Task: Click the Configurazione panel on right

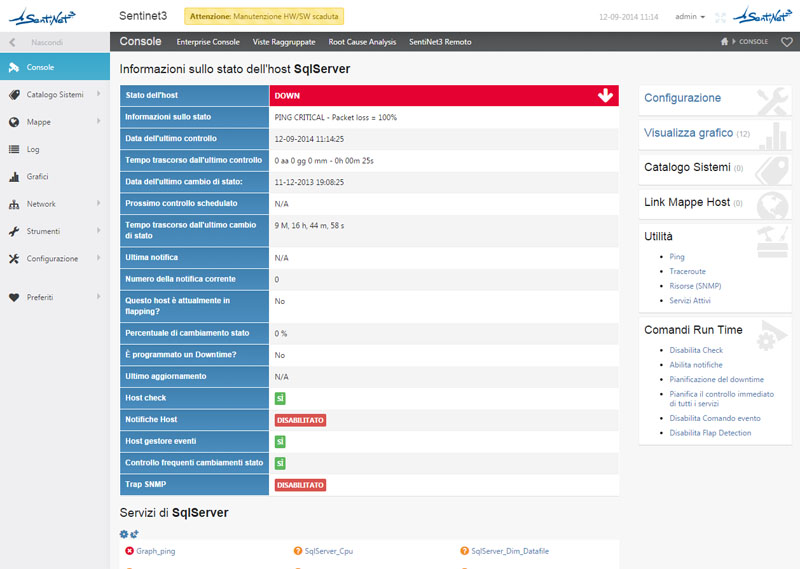Action: (715, 100)
